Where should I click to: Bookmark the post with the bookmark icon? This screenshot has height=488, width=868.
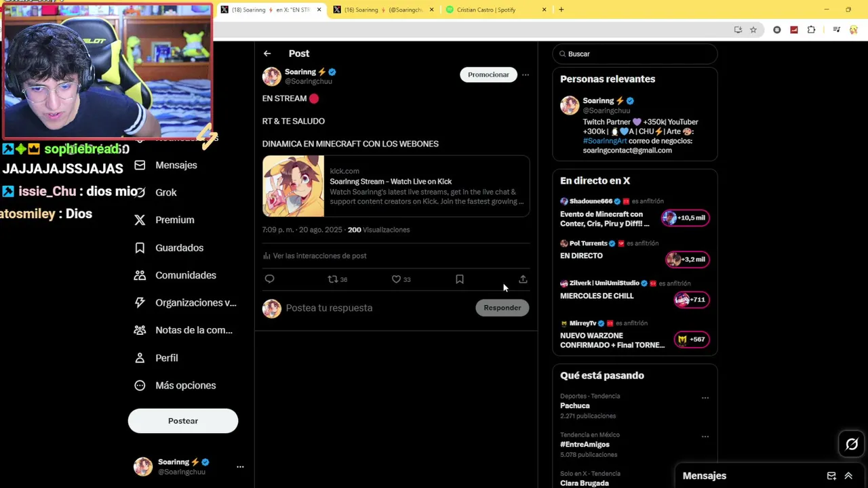(x=460, y=279)
